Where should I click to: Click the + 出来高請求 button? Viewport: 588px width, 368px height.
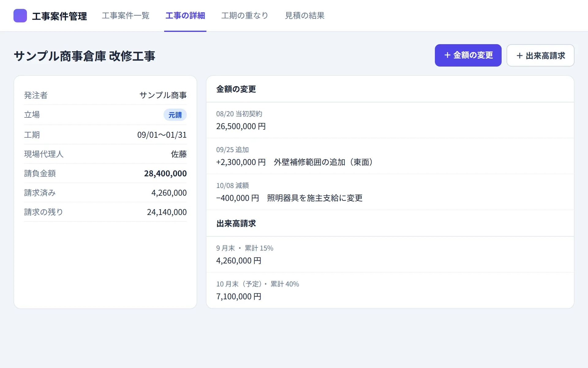pyautogui.click(x=540, y=55)
